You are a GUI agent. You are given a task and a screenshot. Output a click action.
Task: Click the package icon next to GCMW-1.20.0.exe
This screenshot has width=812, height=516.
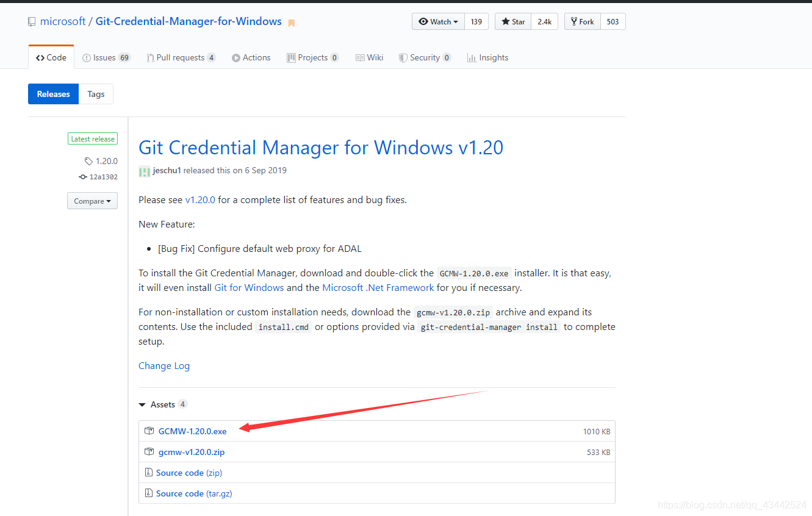(x=149, y=431)
